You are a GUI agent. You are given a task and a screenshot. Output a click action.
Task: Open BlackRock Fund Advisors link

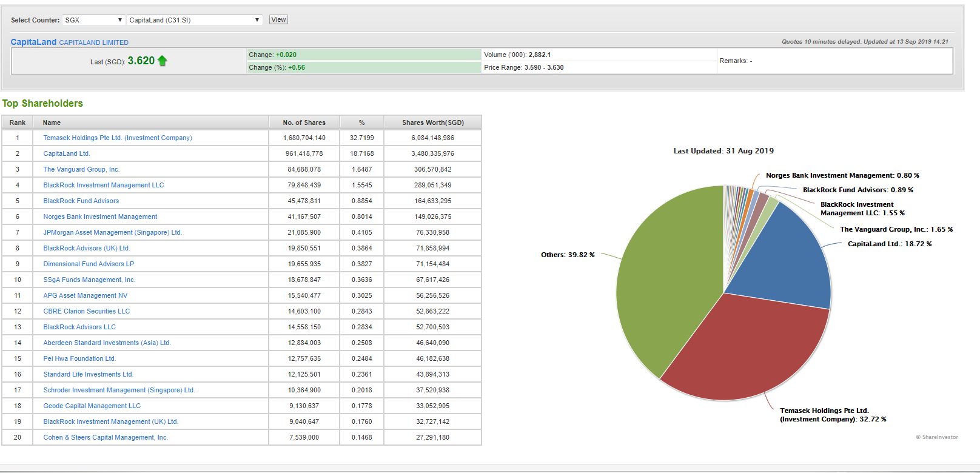pyautogui.click(x=81, y=201)
